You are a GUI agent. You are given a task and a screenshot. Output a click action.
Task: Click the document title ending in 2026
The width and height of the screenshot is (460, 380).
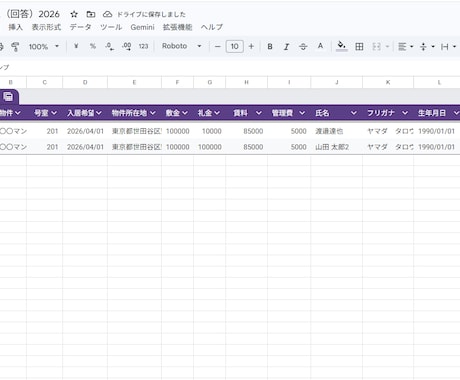click(x=33, y=14)
